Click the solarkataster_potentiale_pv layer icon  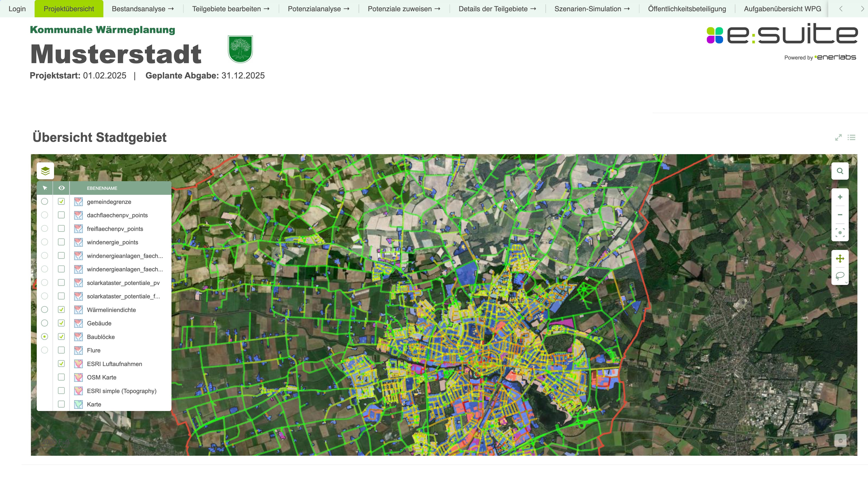pyautogui.click(x=78, y=283)
